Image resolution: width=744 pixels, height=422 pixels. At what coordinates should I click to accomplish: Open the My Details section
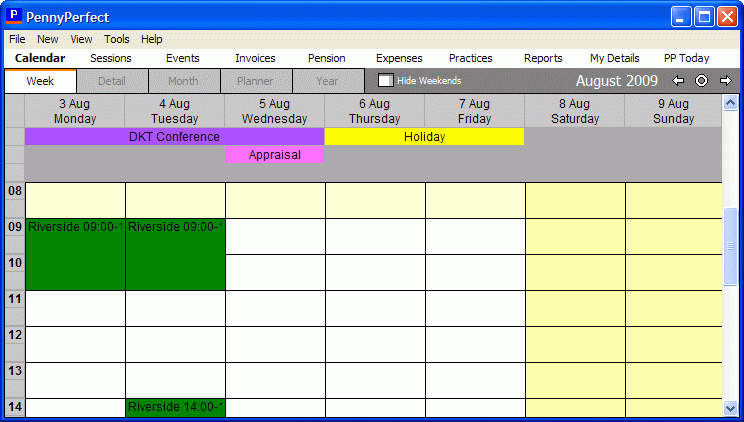(614, 58)
